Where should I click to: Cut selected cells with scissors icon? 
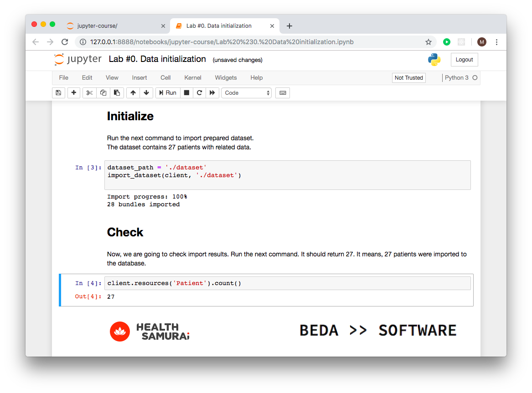89,93
